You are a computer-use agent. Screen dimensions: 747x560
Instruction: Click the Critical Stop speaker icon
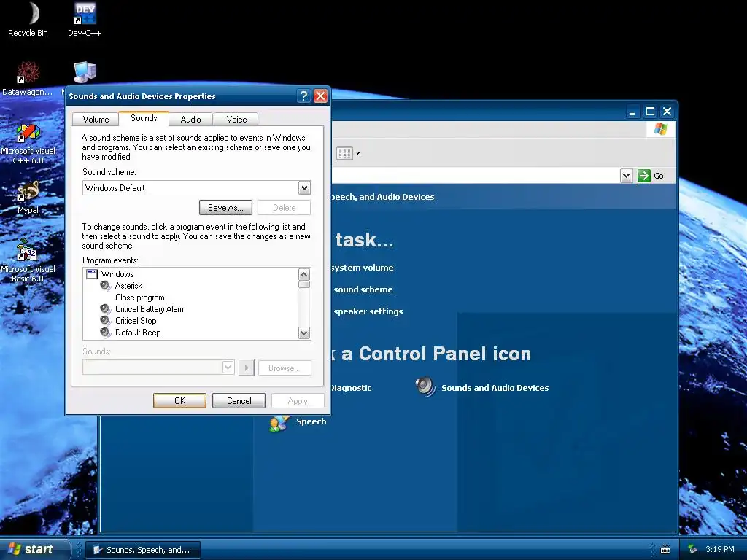[105, 321]
